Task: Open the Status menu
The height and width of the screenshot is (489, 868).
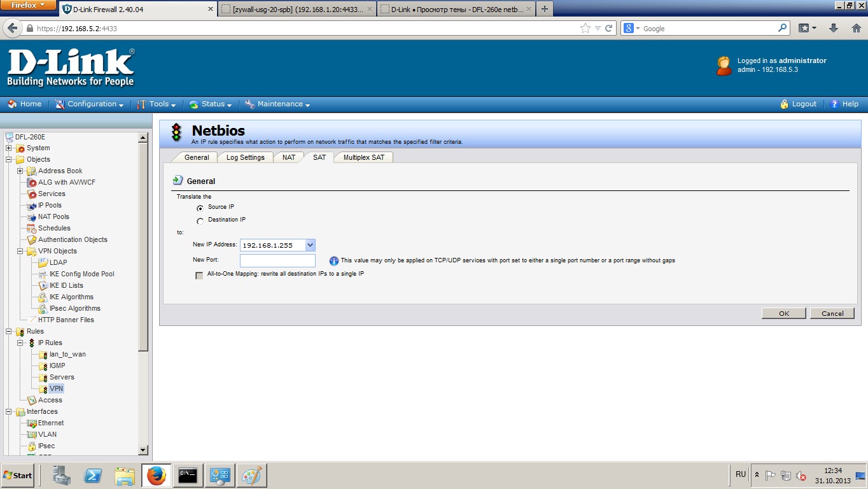Action: [x=210, y=104]
